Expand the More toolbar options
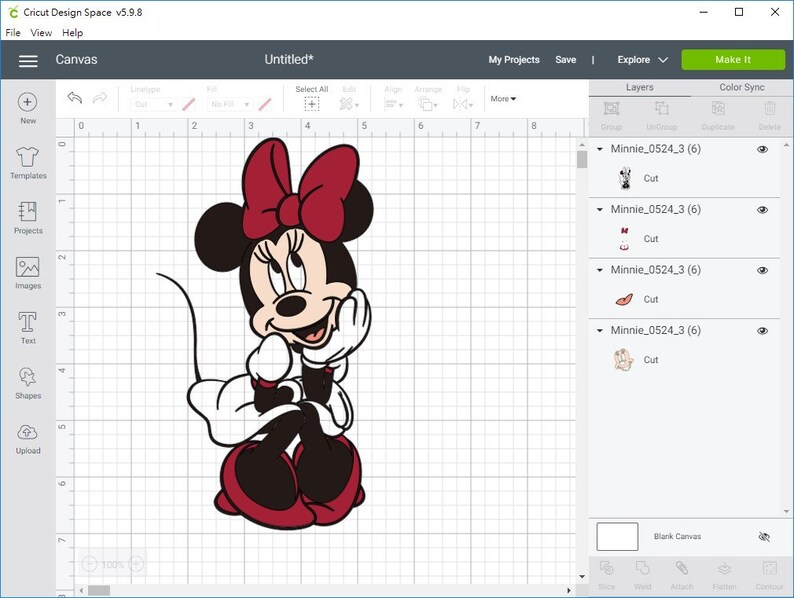 click(x=503, y=99)
